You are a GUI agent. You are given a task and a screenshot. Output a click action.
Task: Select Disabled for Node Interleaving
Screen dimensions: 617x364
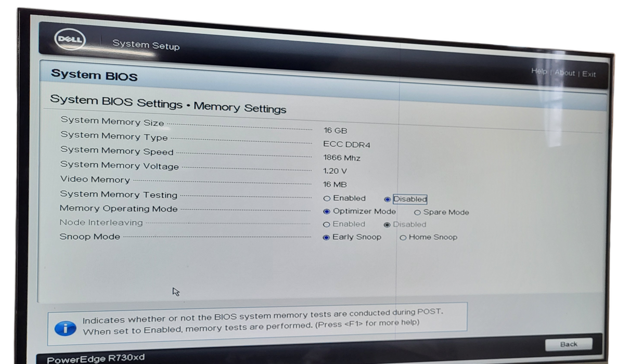tap(387, 225)
